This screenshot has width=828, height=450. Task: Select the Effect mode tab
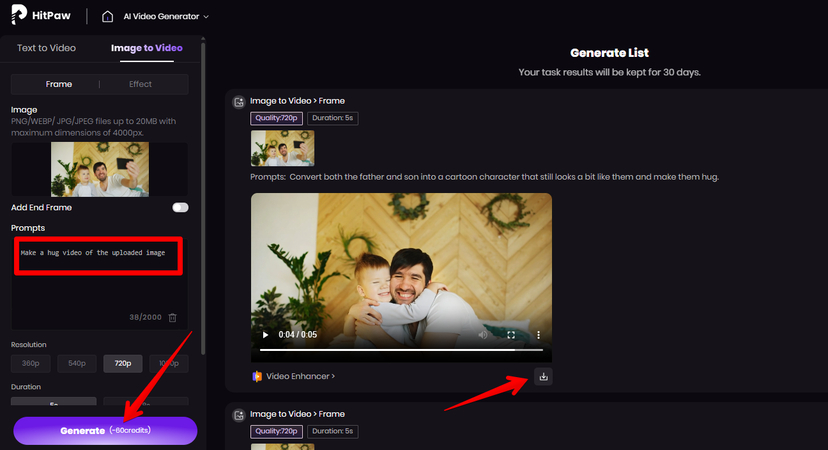tap(140, 84)
